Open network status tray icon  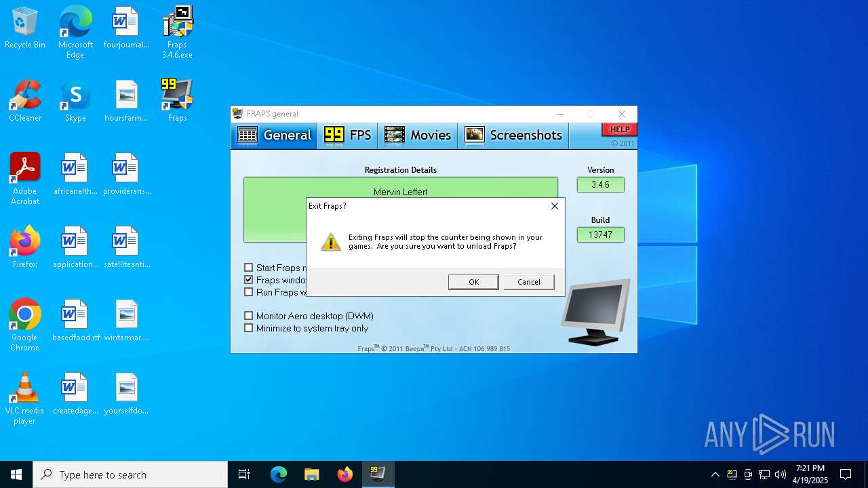pyautogui.click(x=764, y=474)
